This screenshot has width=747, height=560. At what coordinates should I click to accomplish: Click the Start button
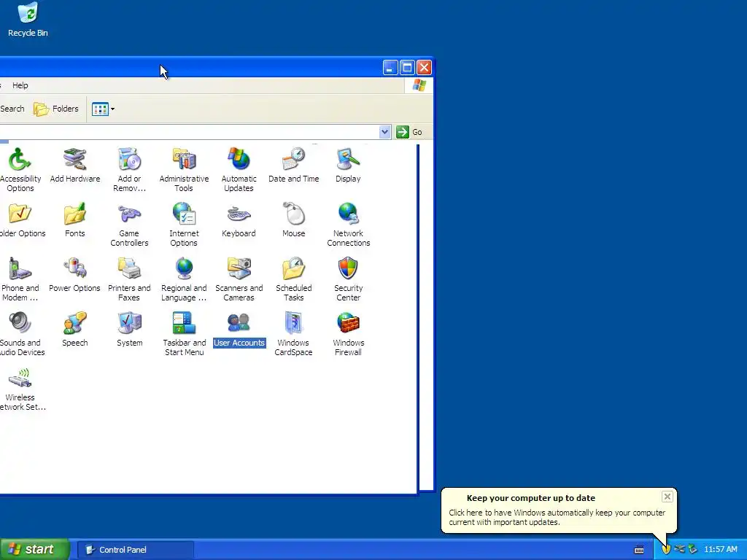(x=34, y=550)
